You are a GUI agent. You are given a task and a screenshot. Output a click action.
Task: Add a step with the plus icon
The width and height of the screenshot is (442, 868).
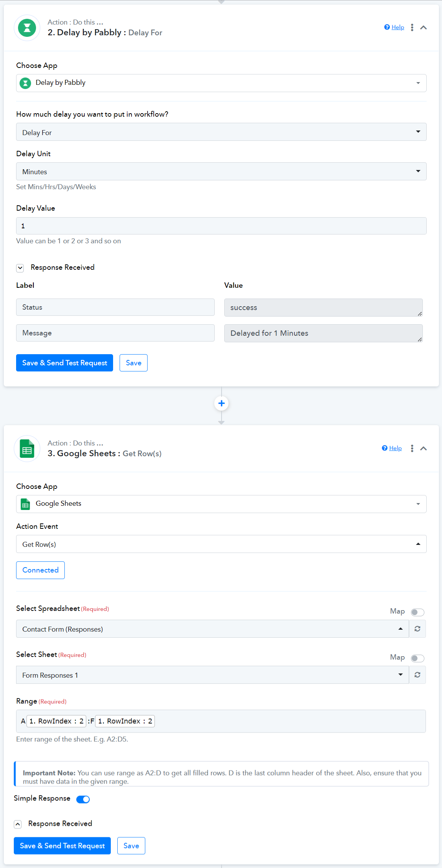(221, 403)
